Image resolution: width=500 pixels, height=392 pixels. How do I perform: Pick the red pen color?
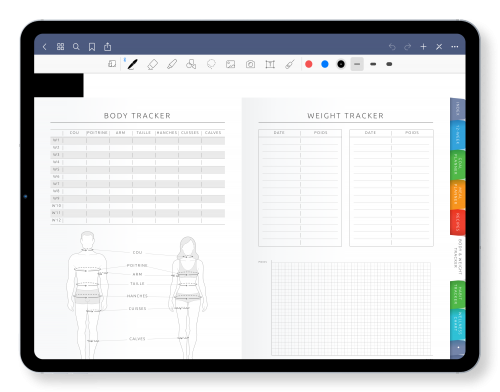[309, 64]
